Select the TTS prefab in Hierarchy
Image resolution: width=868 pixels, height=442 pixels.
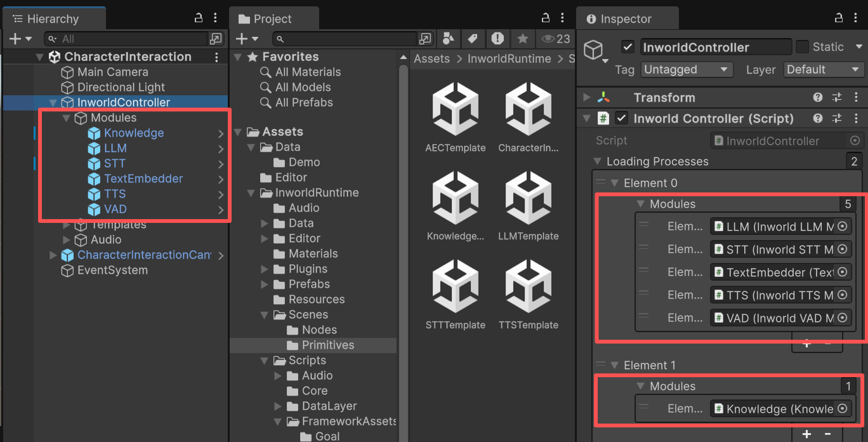(115, 194)
